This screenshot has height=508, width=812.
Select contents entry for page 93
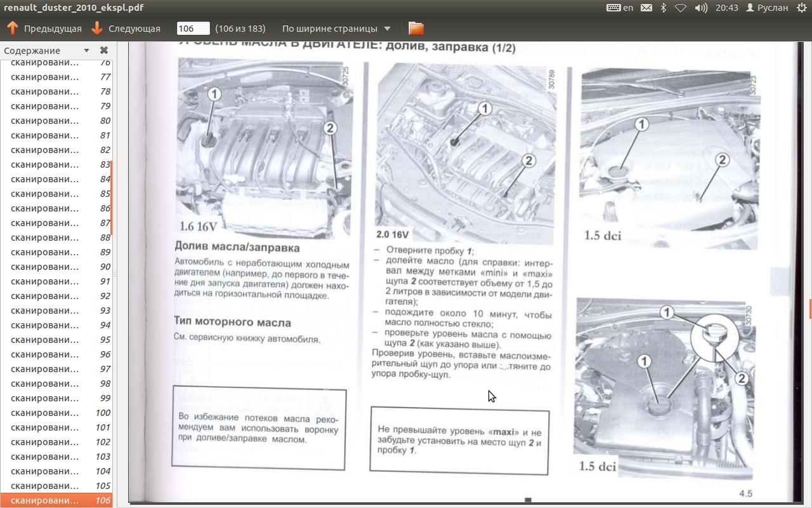[x=56, y=311]
